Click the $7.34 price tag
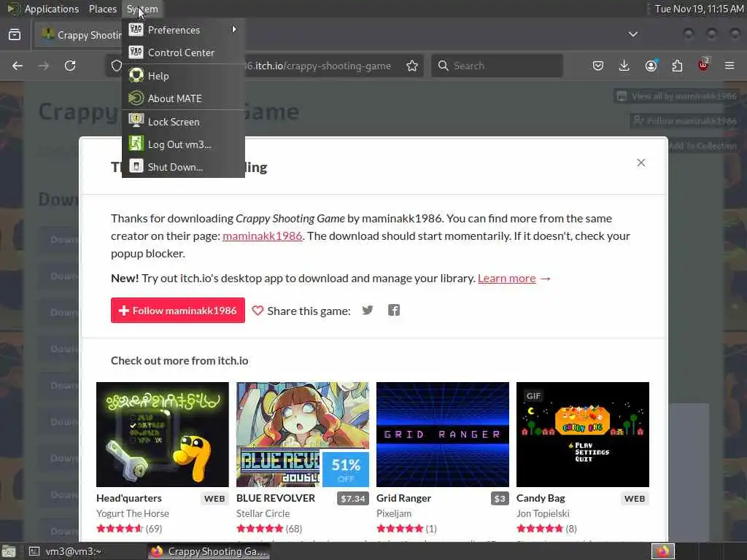 point(353,499)
